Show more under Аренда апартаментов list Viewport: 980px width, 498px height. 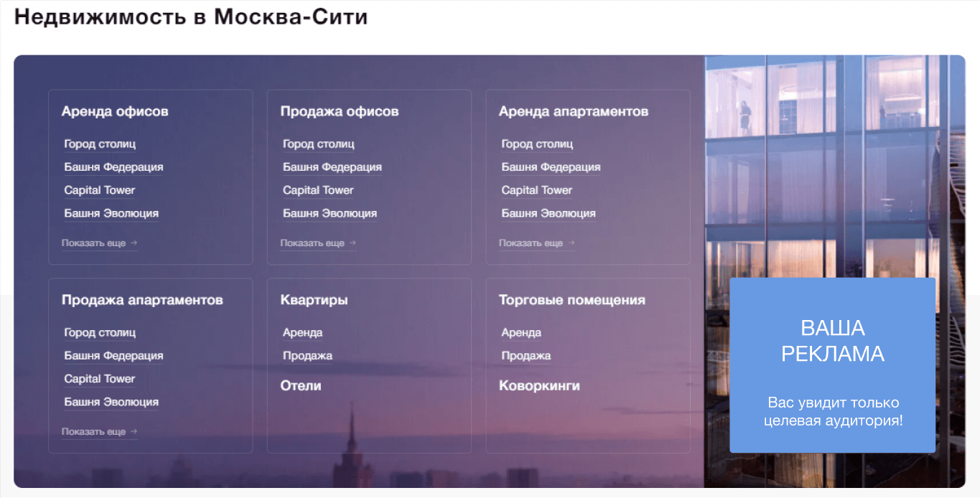tap(536, 243)
